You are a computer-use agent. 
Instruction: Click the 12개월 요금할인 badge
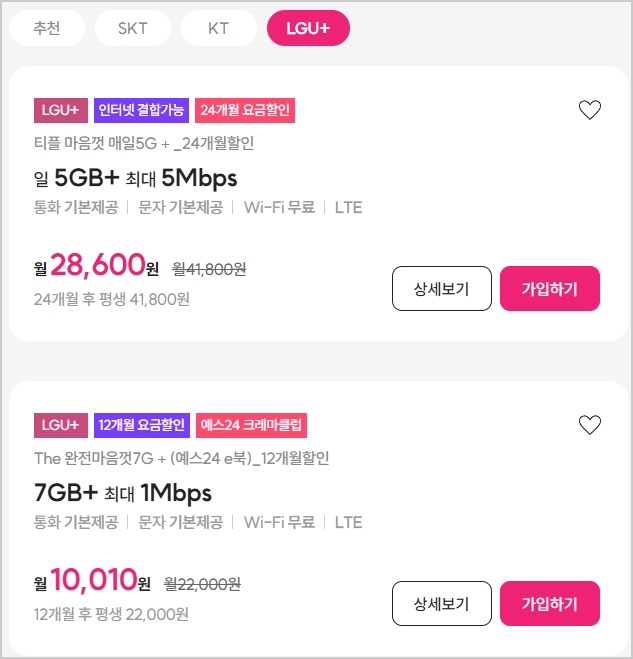click(141, 425)
